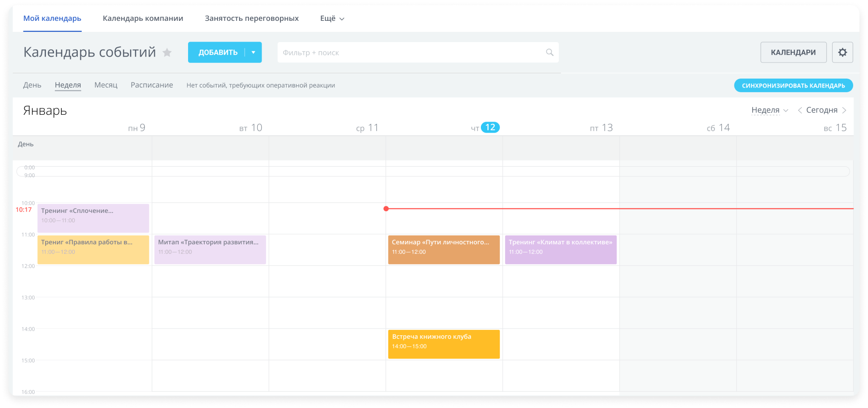The image size is (868, 408).
Task: Switch to Месяц view
Action: 106,85
